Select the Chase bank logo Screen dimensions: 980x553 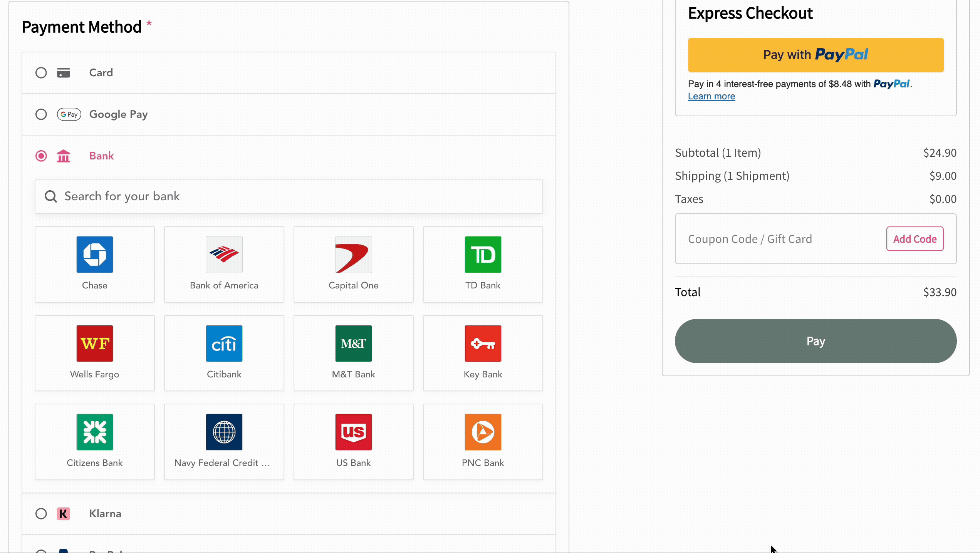94,255
